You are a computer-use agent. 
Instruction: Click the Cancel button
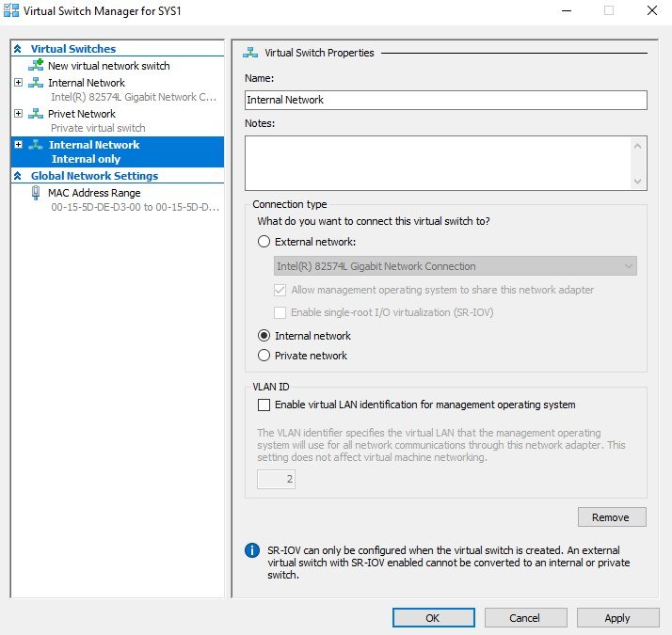coord(525,618)
